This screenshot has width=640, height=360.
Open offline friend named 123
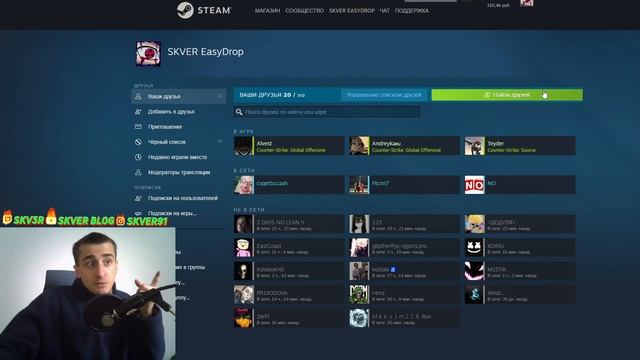404,224
